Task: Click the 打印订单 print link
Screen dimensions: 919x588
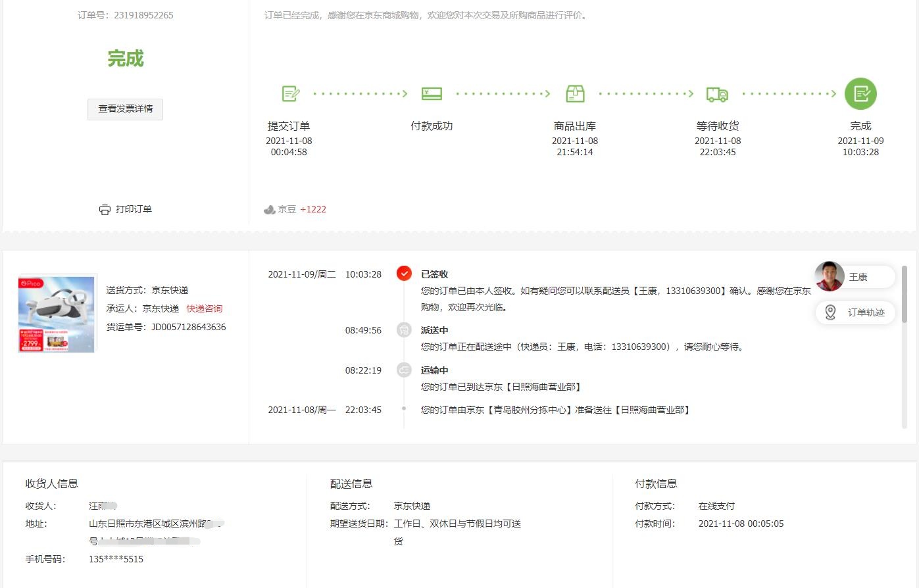Action: pos(134,209)
